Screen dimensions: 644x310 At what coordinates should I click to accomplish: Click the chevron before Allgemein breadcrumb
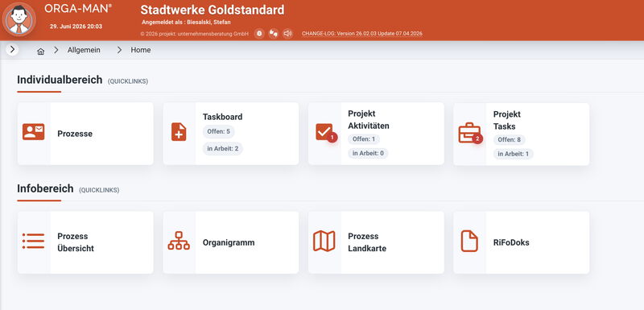pos(56,50)
